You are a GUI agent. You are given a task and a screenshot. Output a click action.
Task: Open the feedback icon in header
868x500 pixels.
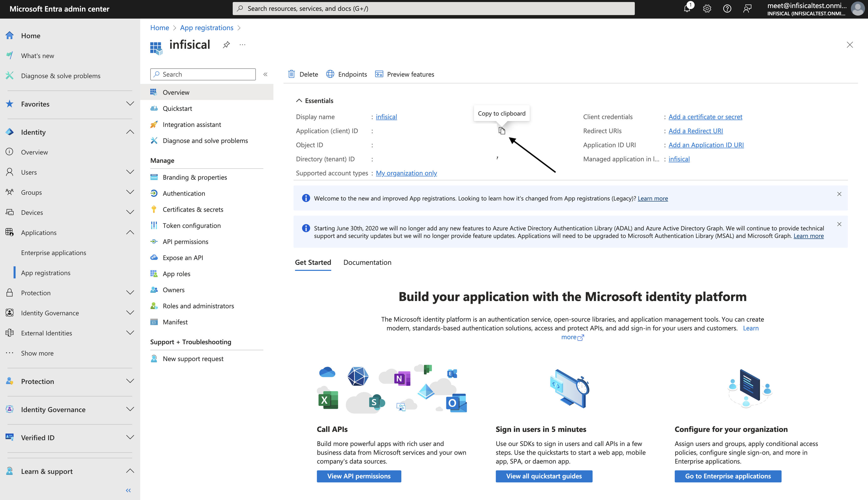(x=747, y=9)
